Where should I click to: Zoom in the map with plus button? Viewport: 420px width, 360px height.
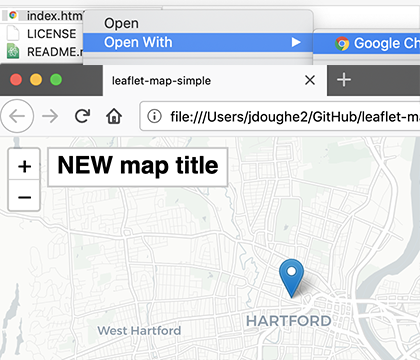pos(24,166)
